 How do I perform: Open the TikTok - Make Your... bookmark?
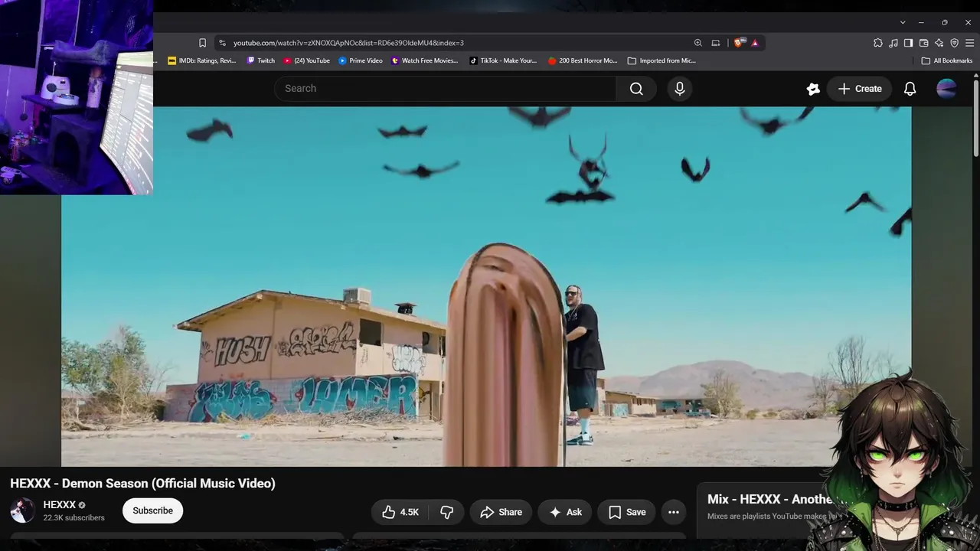pos(503,60)
